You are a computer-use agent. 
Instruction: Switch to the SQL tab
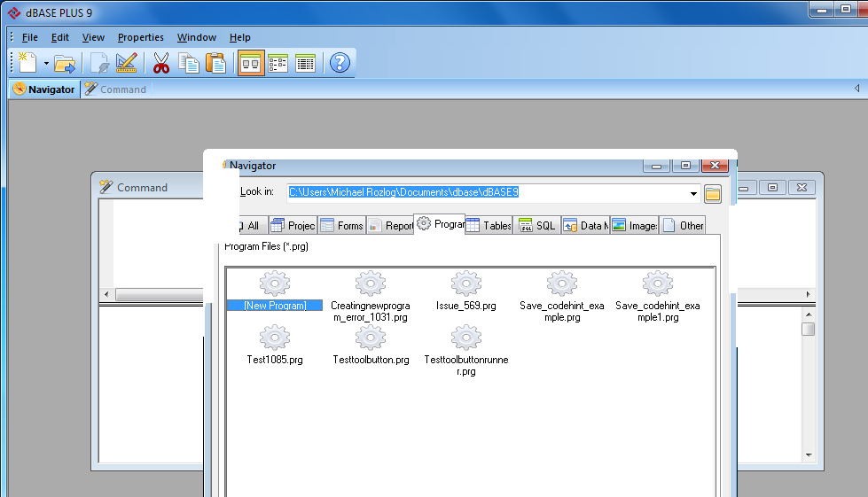(537, 226)
